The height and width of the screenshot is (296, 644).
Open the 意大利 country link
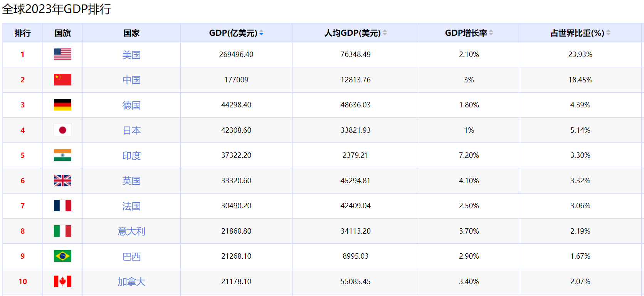131,231
